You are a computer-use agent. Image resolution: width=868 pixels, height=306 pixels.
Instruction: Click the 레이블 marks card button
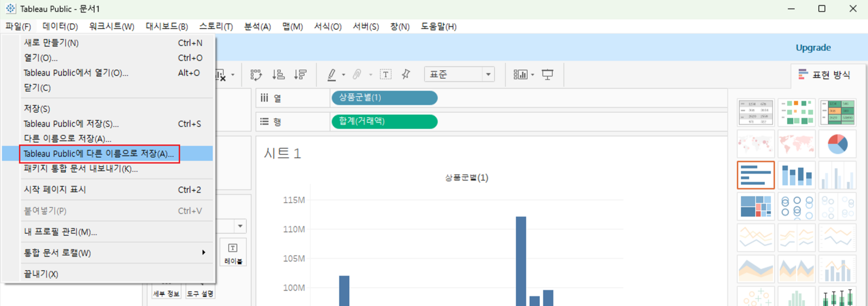click(233, 253)
